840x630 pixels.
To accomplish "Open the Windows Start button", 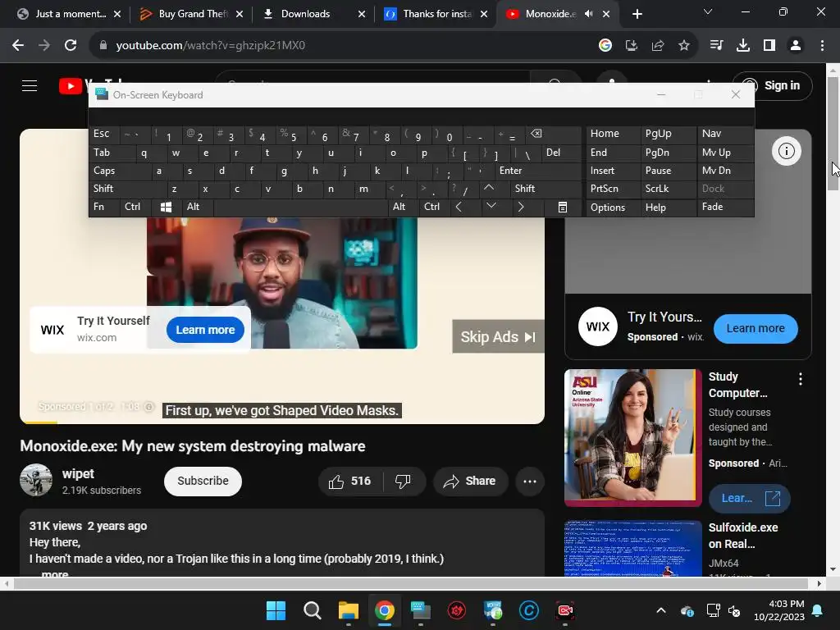I will point(276,610).
